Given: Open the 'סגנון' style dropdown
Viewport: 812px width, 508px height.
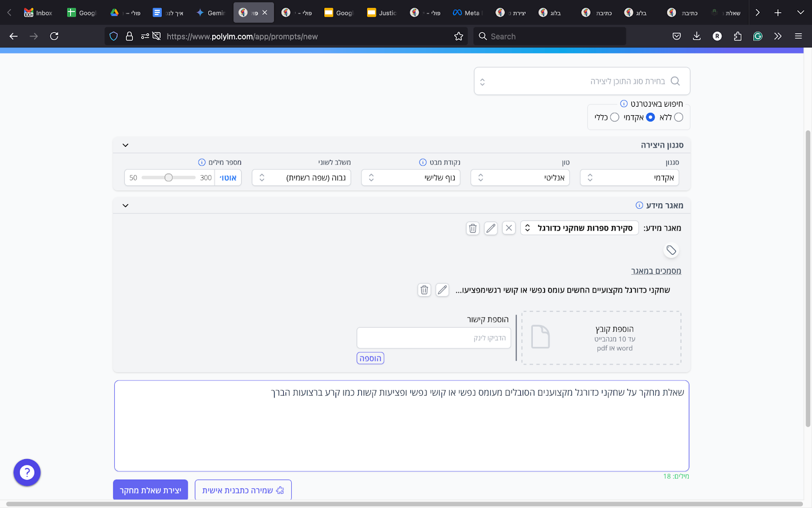Looking at the screenshot, I should (x=629, y=178).
